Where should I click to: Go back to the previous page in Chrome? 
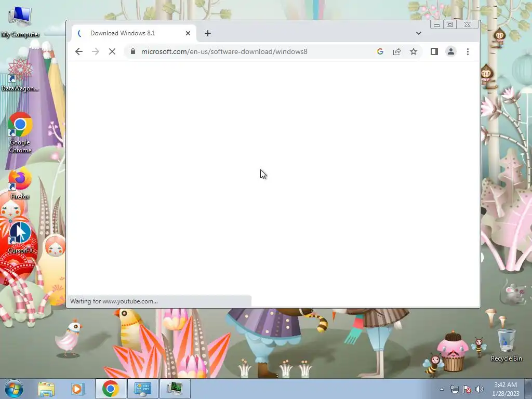pyautogui.click(x=79, y=51)
